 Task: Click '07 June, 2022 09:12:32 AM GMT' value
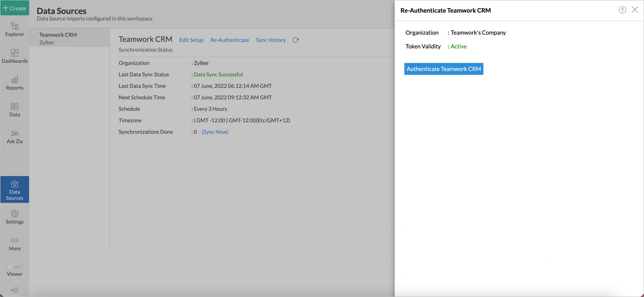click(233, 97)
